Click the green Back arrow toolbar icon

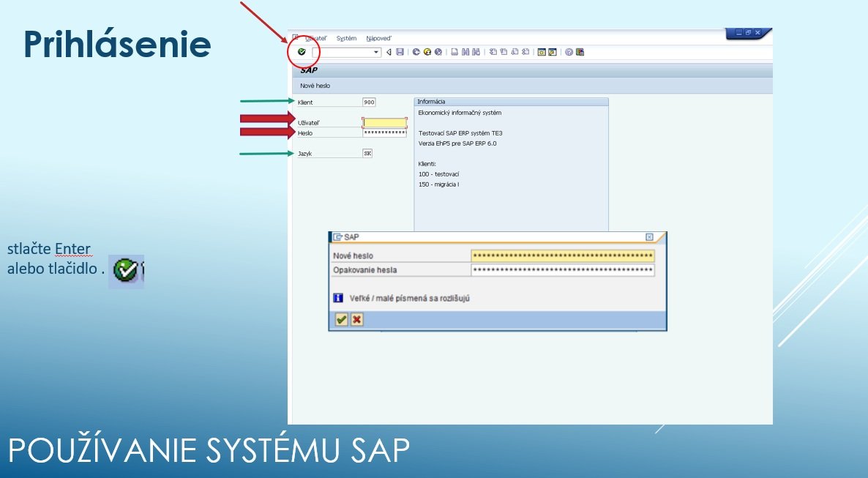pyautogui.click(x=416, y=52)
